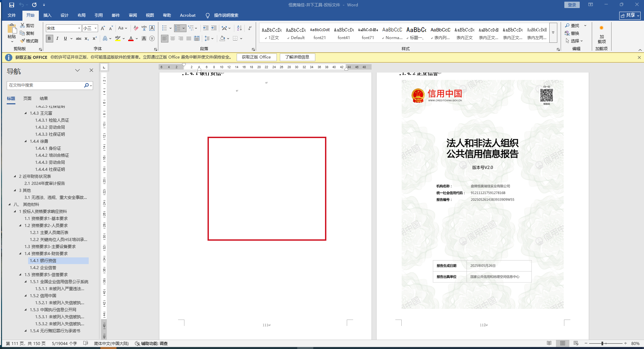Click the navigation search magnifier icon

86,85
